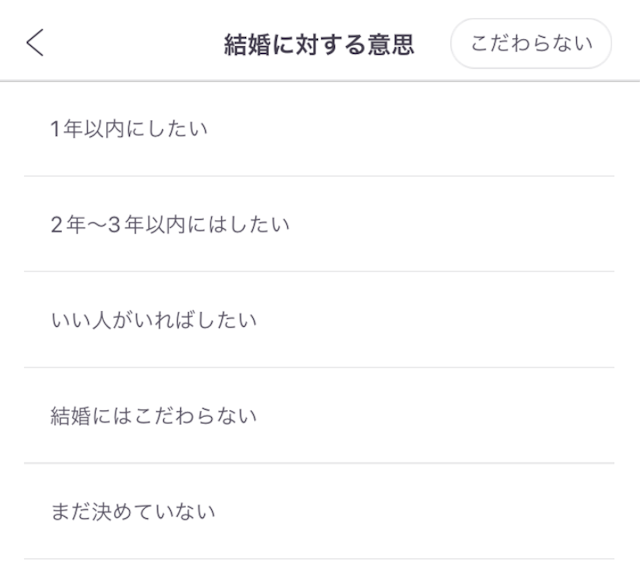Return to the previous screen via top-left arrow
The image size is (640, 572).
pyautogui.click(x=36, y=43)
